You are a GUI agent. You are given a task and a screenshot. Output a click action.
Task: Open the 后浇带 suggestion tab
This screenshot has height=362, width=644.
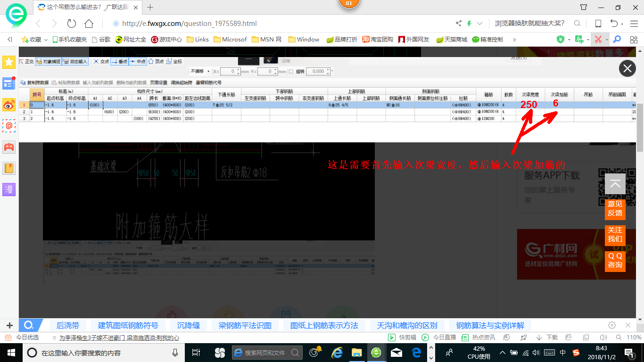pos(68,325)
